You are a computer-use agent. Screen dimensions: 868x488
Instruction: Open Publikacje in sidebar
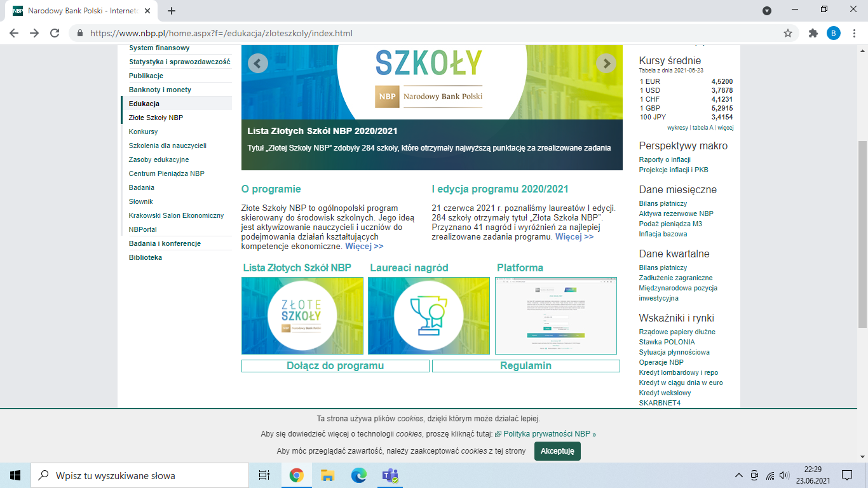pyautogui.click(x=146, y=76)
